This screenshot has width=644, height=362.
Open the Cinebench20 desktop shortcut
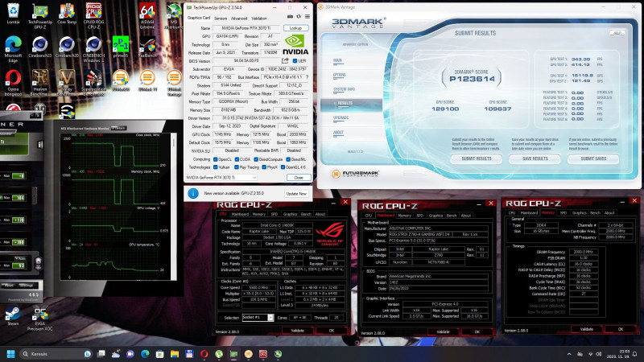tap(67, 47)
